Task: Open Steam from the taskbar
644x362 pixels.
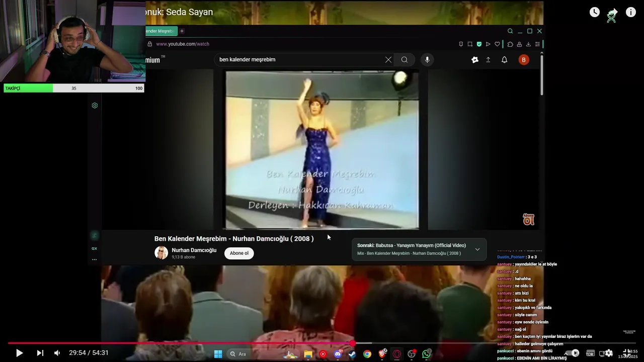Action: [352, 354]
